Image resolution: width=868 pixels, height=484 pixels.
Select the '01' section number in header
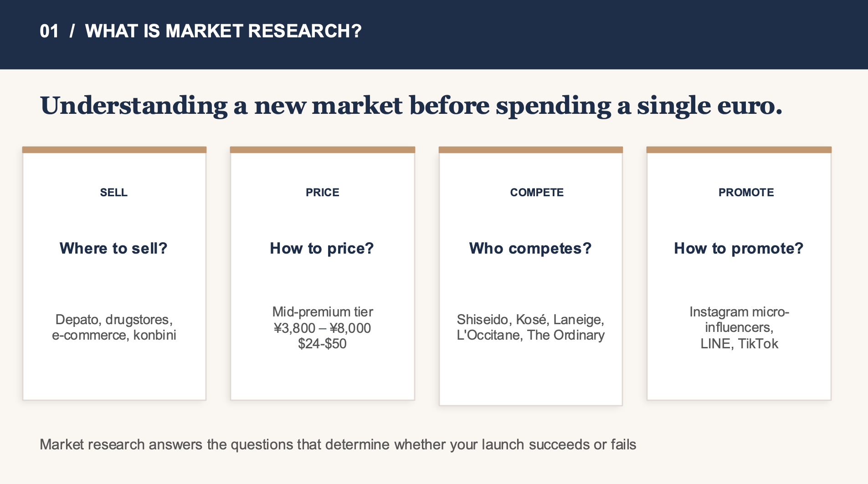49,31
